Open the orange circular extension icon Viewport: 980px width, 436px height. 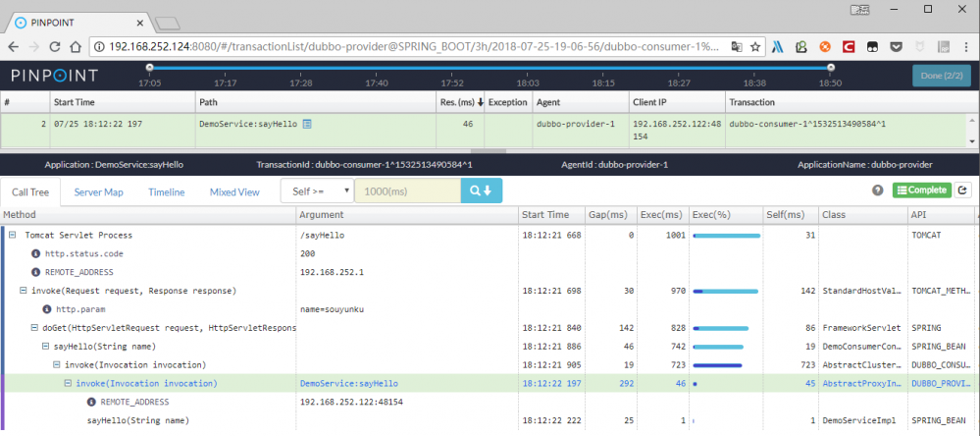(825, 46)
